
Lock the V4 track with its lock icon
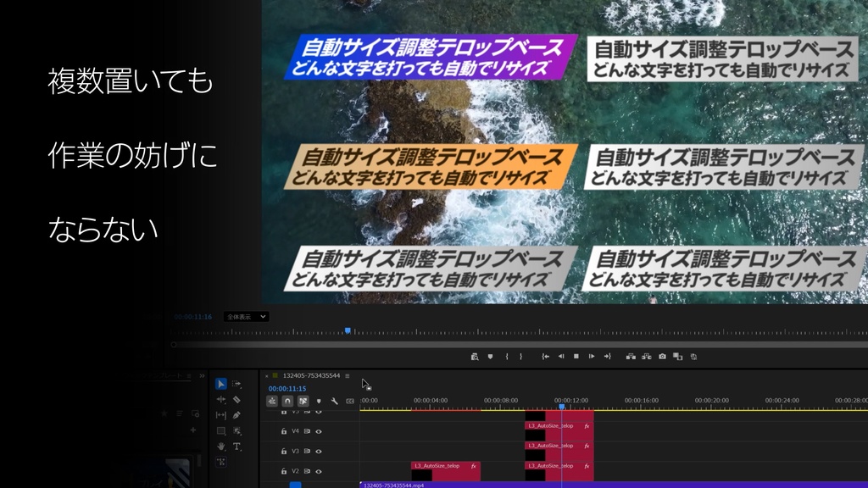(x=284, y=431)
